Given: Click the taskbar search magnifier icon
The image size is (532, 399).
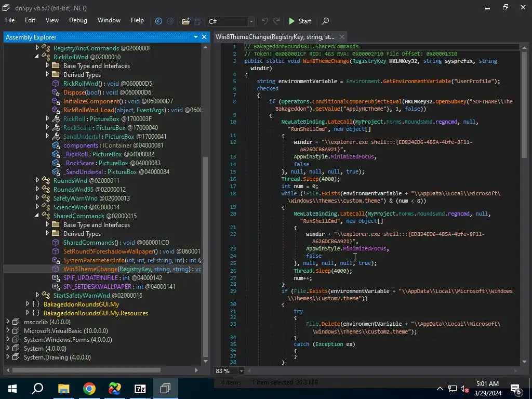Looking at the screenshot, I should click(37, 389).
